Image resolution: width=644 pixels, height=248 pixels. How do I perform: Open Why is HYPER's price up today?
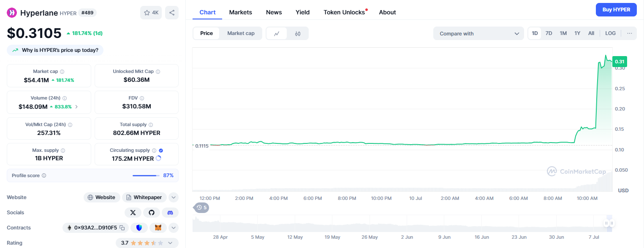pos(55,50)
